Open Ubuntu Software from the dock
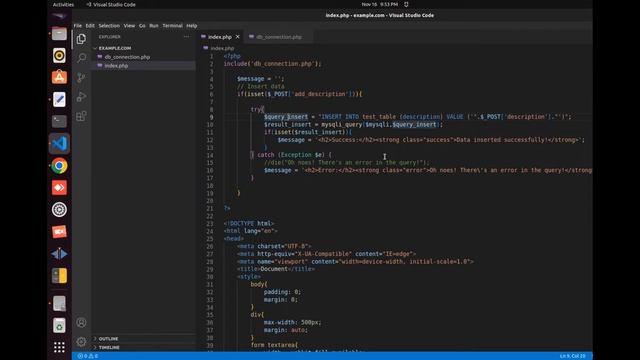Image resolution: width=640 pixels, height=360 pixels. point(59,77)
